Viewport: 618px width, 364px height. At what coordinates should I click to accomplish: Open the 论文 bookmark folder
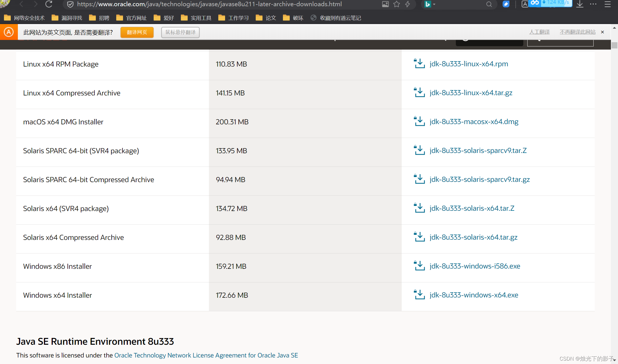[x=266, y=18]
